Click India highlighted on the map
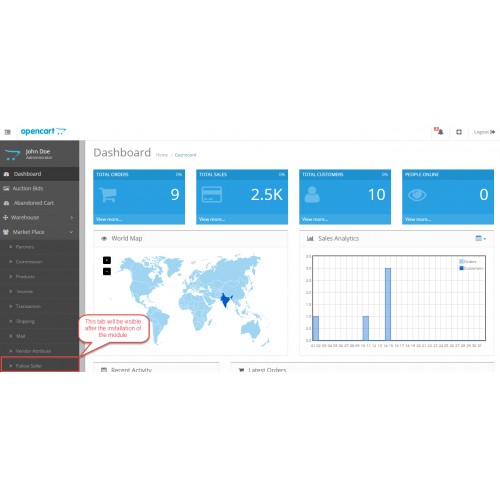This screenshot has width=500, height=500. (226, 300)
